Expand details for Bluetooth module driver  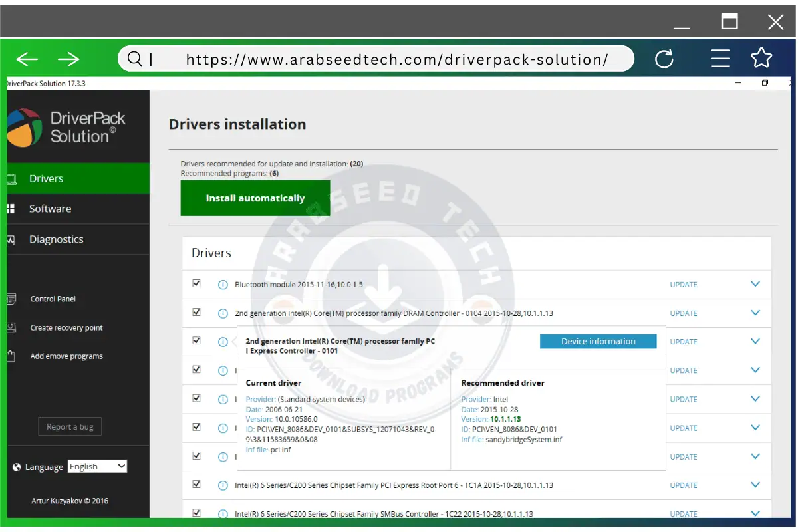(x=755, y=284)
